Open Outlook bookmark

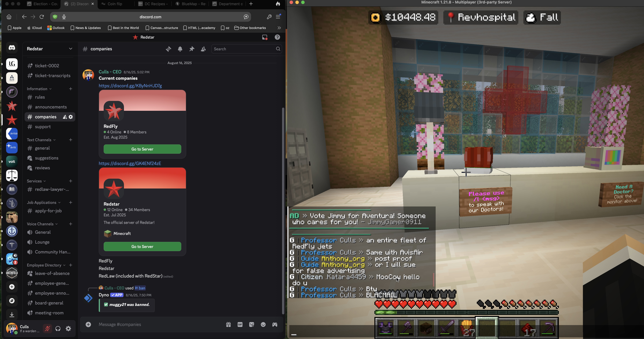click(56, 28)
